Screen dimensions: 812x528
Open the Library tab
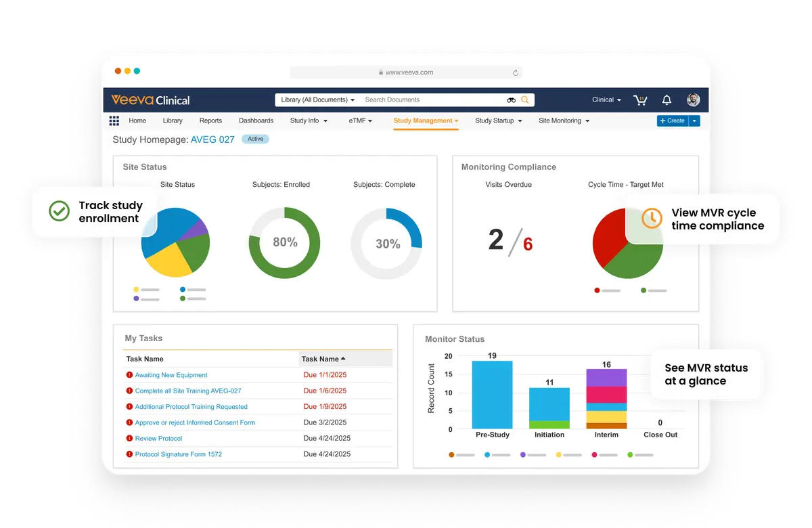[x=173, y=120]
